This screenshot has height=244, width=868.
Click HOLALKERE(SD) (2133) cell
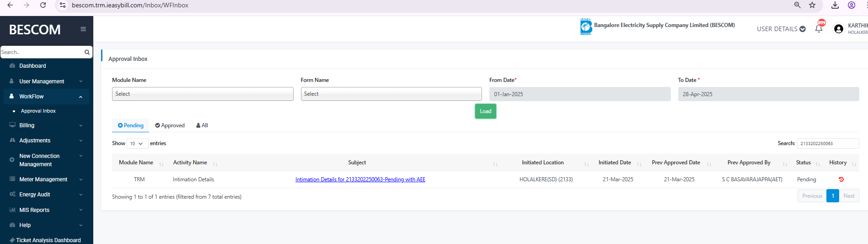coord(546,179)
